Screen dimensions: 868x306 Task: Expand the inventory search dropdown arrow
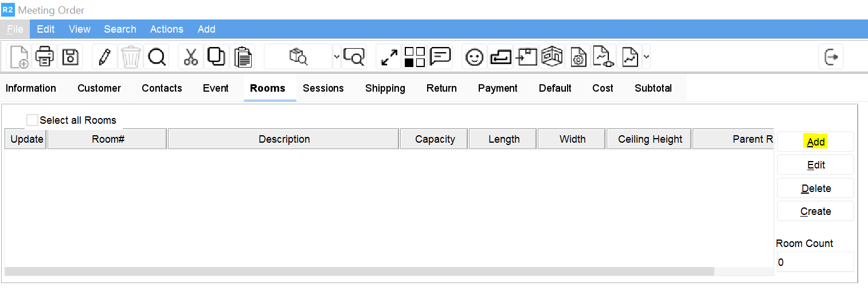(337, 57)
